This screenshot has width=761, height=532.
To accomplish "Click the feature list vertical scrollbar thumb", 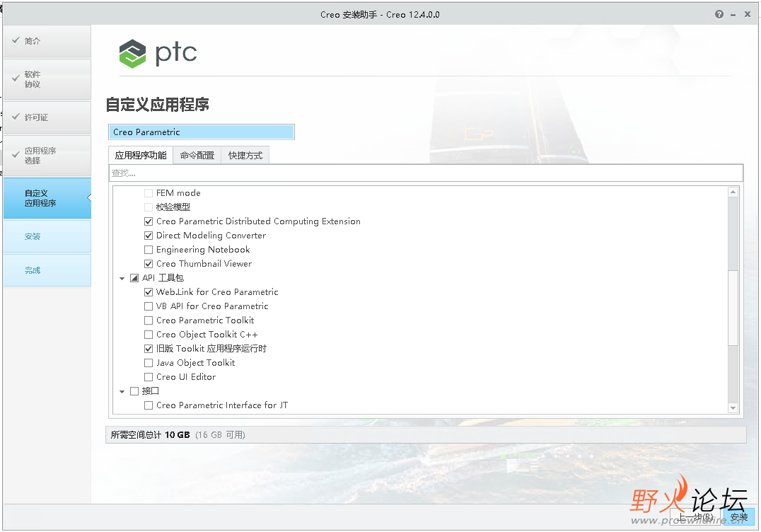I will [733, 308].
